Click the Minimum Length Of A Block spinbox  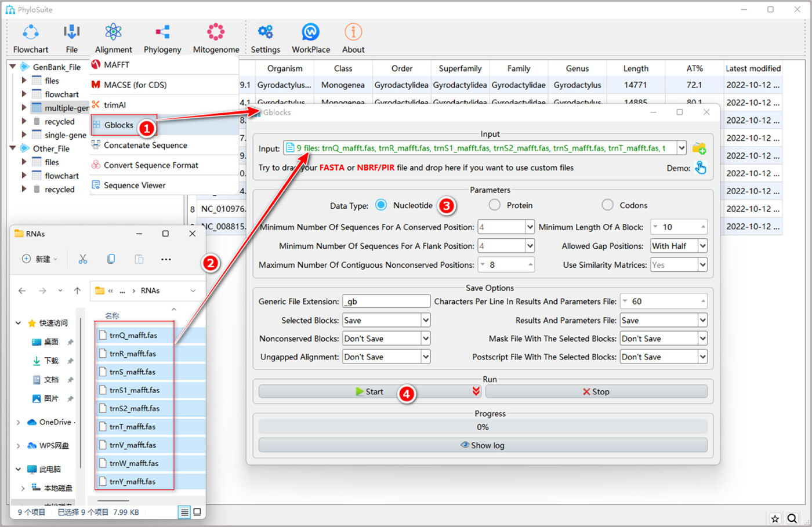click(679, 227)
